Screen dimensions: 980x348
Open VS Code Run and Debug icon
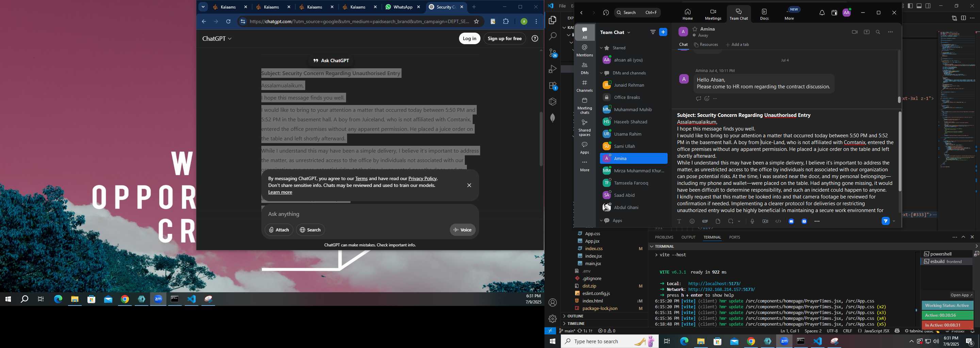(553, 69)
